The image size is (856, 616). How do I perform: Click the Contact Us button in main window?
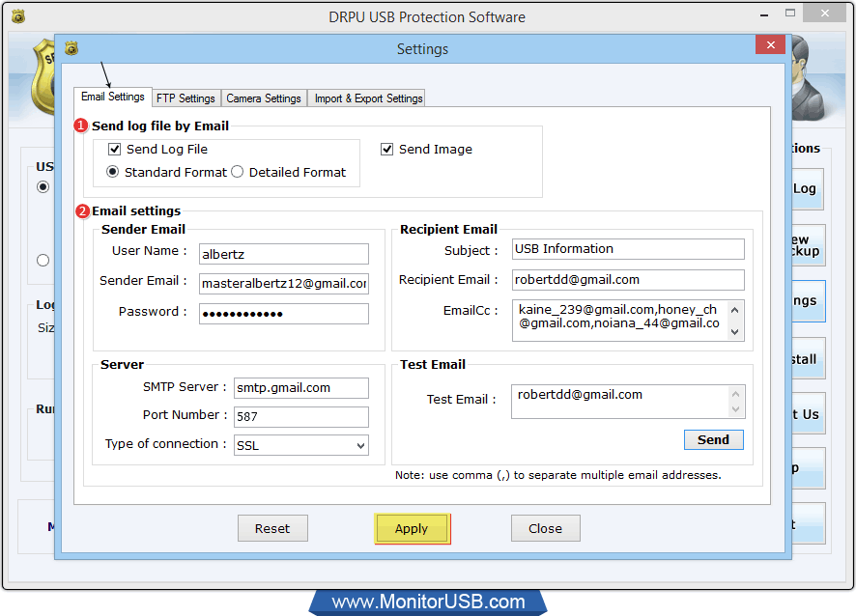point(809,413)
